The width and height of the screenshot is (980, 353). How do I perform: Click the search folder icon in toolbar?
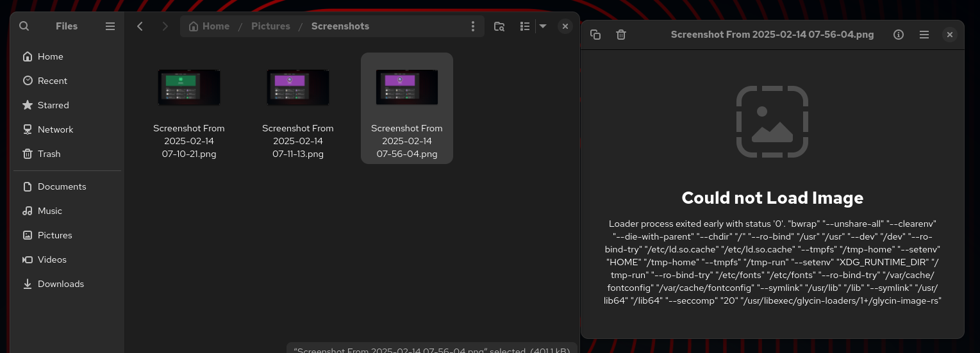[499, 26]
